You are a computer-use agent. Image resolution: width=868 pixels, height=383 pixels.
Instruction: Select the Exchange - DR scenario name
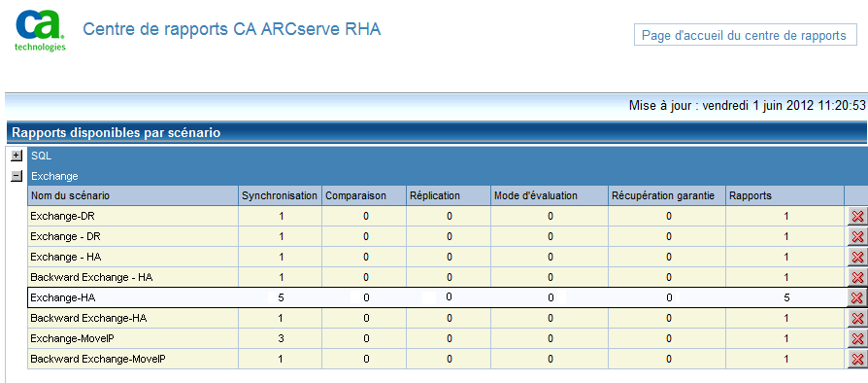(65, 236)
